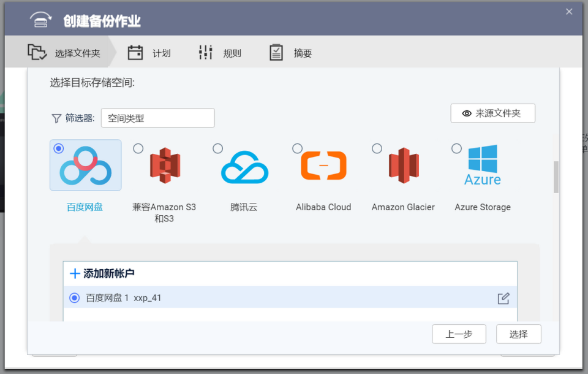Image resolution: width=588 pixels, height=374 pixels.
Task: Go to the 选择文件夹 step
Action: 64,53
